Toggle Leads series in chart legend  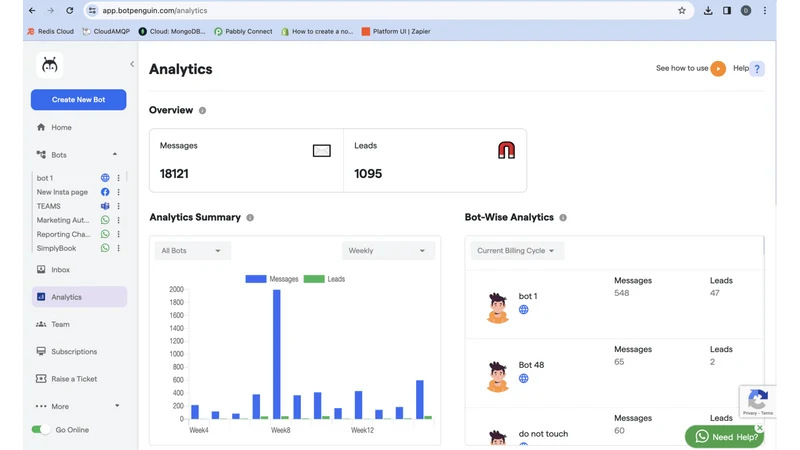point(324,279)
